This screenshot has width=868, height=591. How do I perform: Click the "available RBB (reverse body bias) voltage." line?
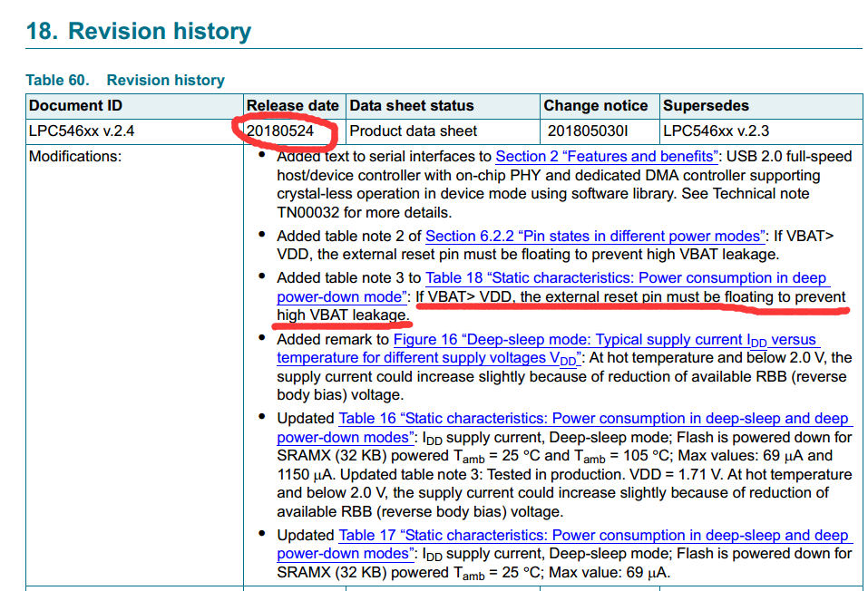tap(420, 512)
